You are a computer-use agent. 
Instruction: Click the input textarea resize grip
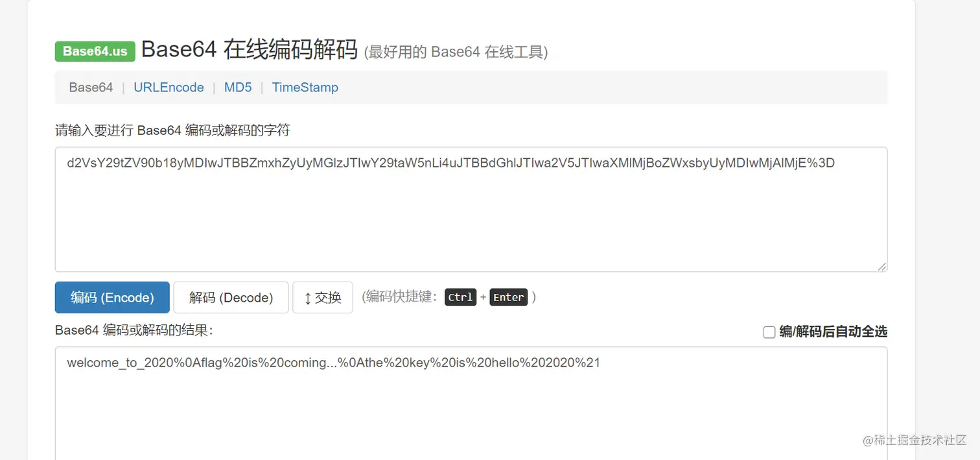[882, 267]
